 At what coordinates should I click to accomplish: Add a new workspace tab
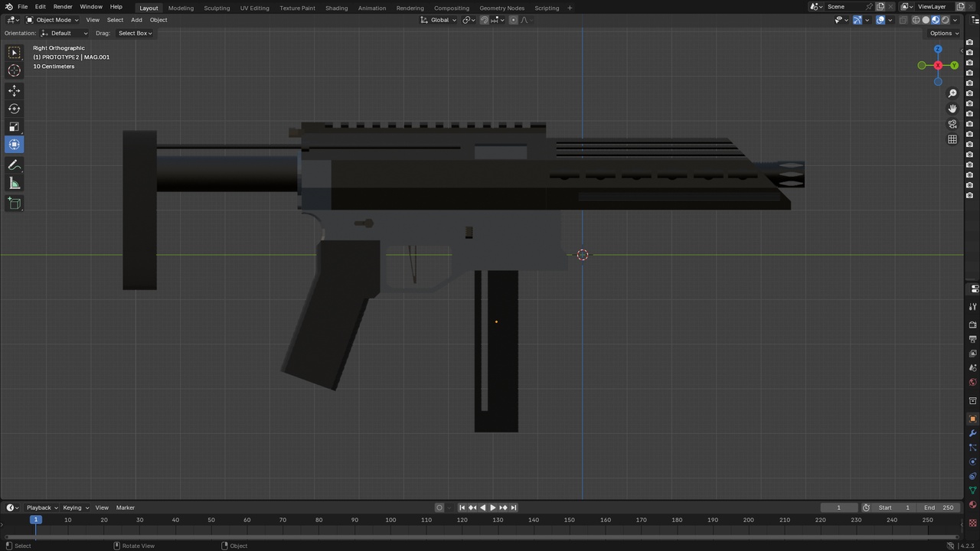570,8
